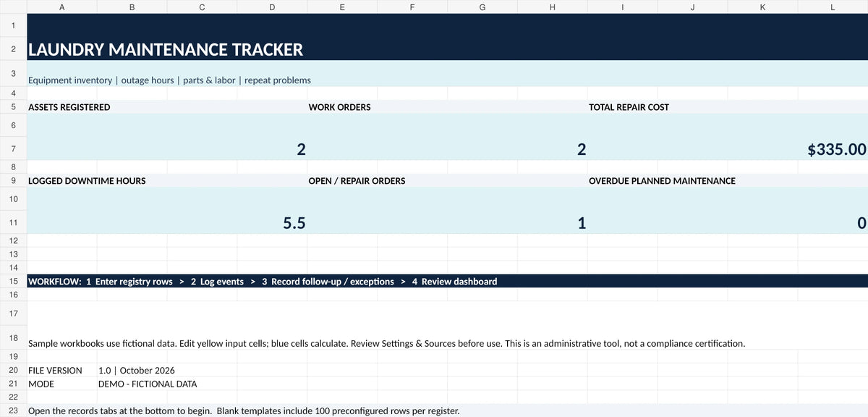This screenshot has height=417, width=868.
Task: Click the $335.00 total repair cost value
Action: point(836,150)
